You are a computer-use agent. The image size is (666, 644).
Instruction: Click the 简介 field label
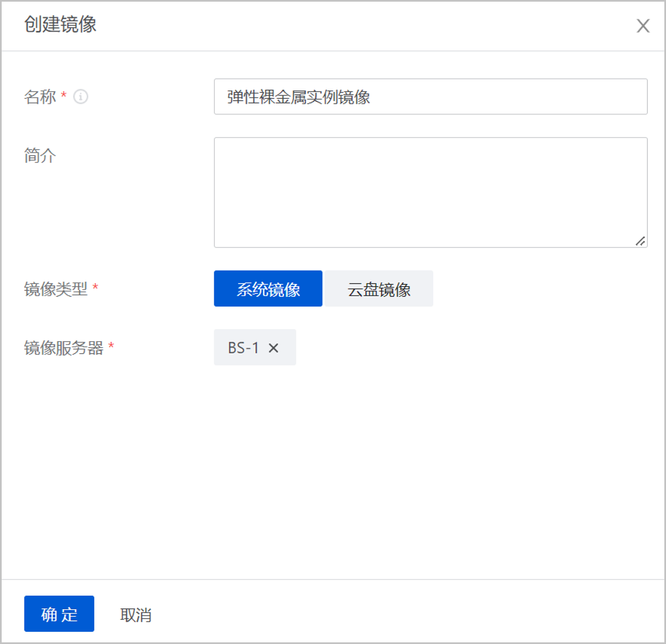click(x=40, y=156)
